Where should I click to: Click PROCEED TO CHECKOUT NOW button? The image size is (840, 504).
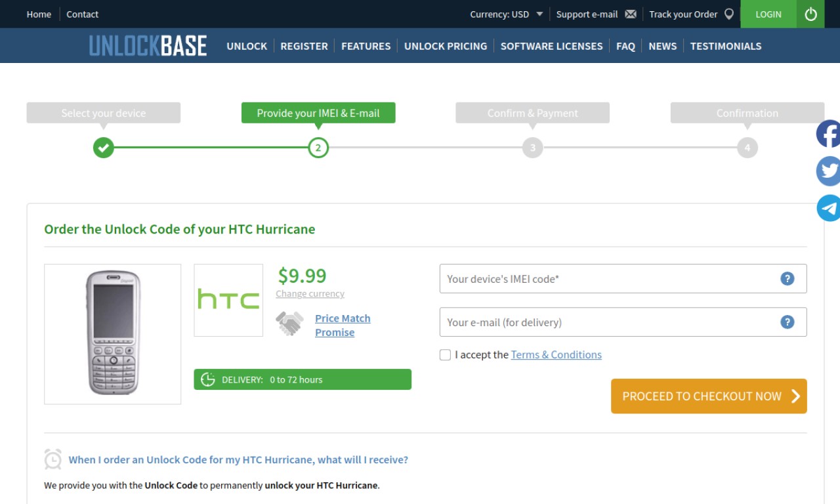pyautogui.click(x=709, y=396)
